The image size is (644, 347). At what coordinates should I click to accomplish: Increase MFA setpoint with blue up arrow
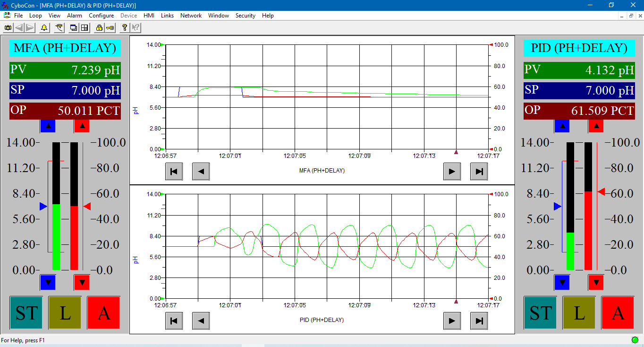48,126
